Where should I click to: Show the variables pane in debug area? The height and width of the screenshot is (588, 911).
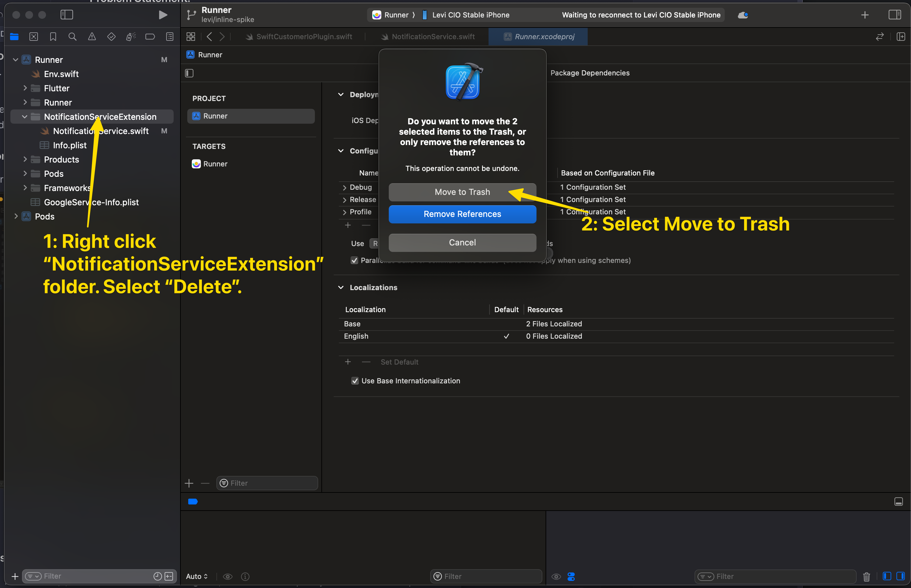pyautogui.click(x=887, y=576)
